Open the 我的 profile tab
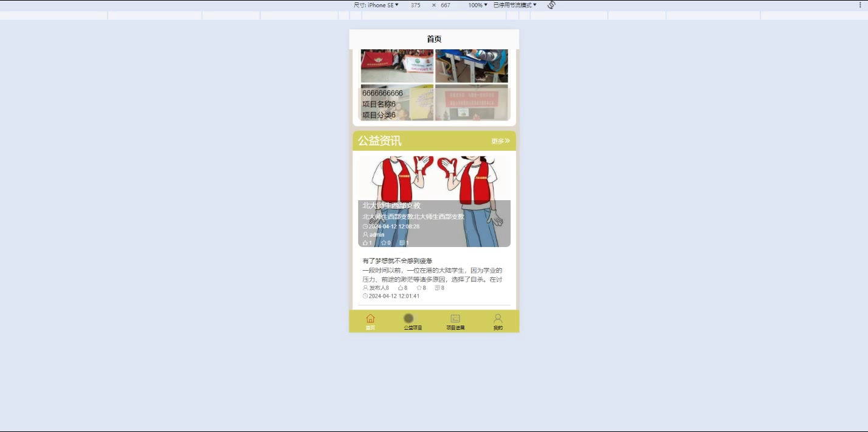This screenshot has width=868, height=432. pyautogui.click(x=498, y=321)
